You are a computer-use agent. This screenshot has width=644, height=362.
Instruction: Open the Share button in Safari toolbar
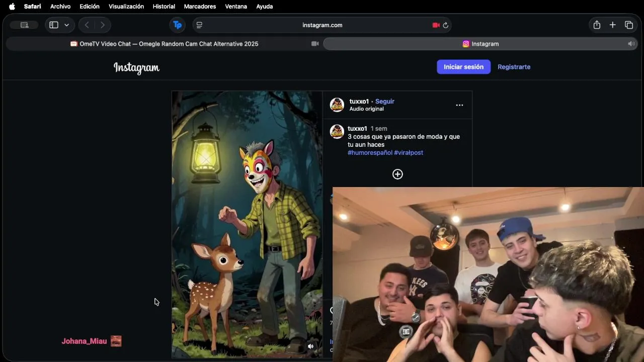click(x=597, y=25)
